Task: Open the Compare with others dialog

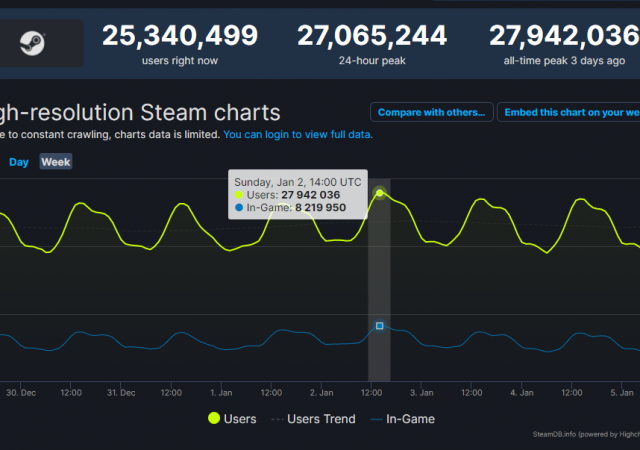Action: [432, 112]
